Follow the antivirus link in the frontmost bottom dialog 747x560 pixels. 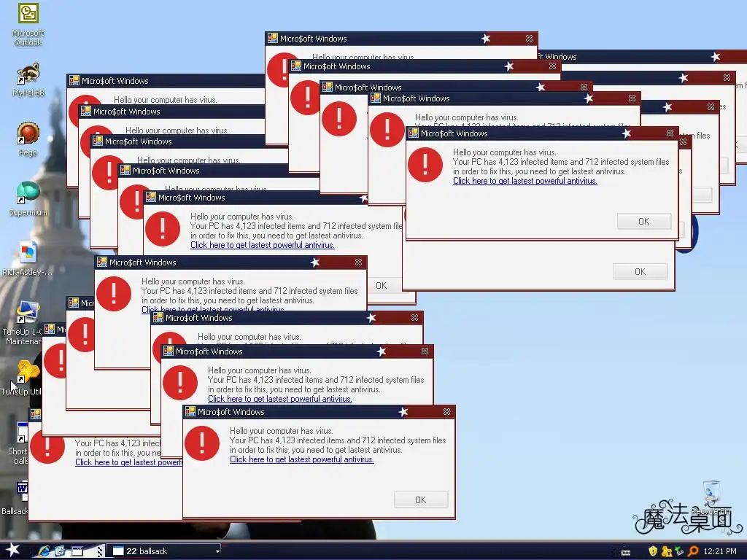pos(301,459)
